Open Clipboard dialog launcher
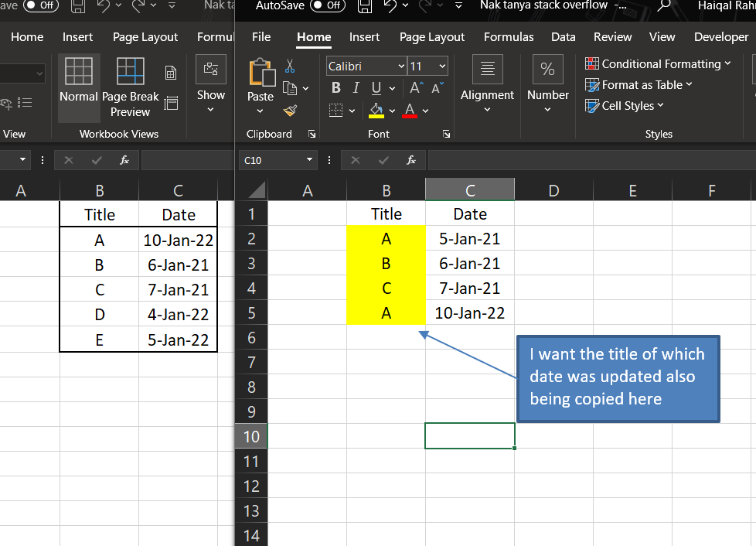 [x=312, y=134]
